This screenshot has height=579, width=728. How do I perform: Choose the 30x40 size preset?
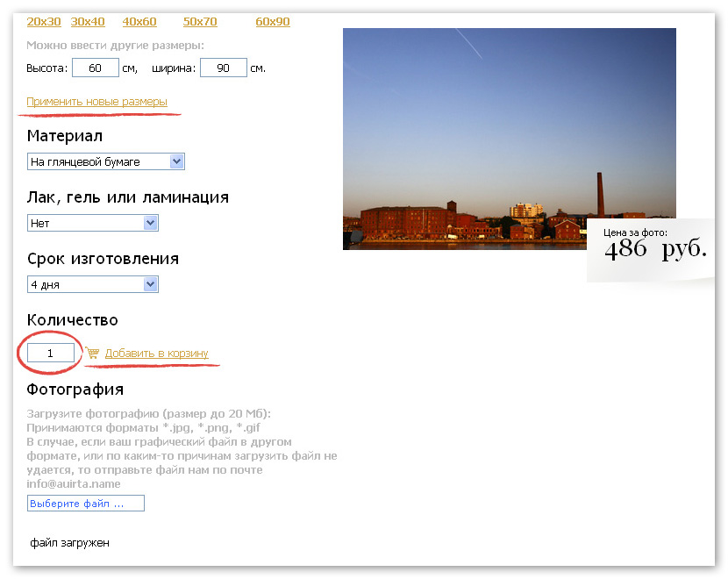(x=88, y=22)
